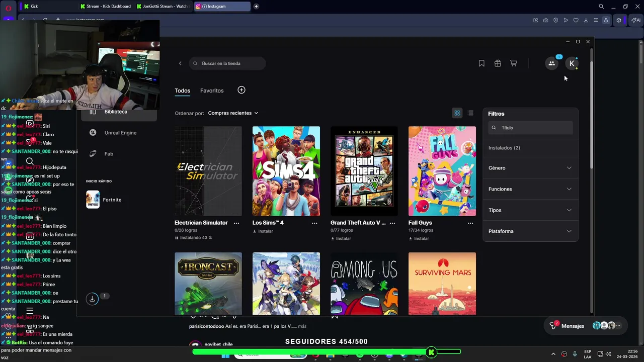This screenshot has width=644, height=362.
Task: Open the wishlist bookmark icon
Action: point(481,63)
